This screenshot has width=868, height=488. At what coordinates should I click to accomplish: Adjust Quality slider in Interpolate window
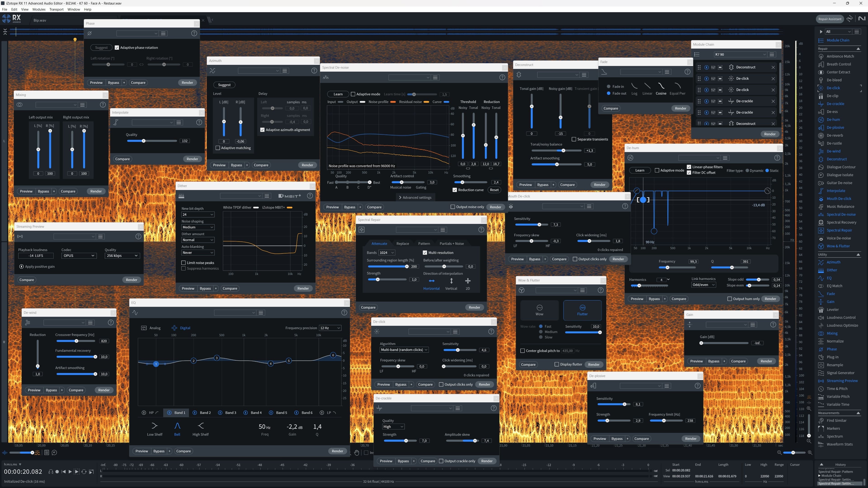152,141
